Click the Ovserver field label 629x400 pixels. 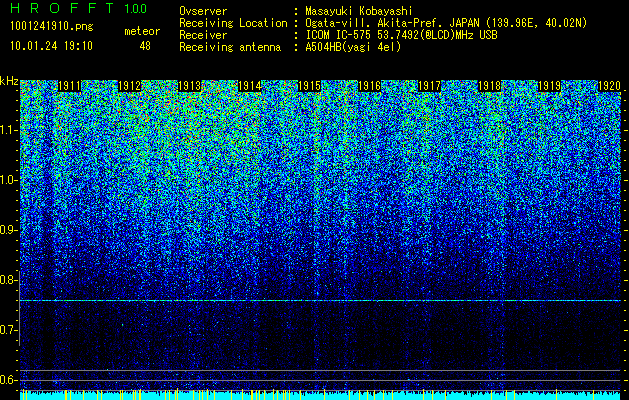tap(203, 11)
